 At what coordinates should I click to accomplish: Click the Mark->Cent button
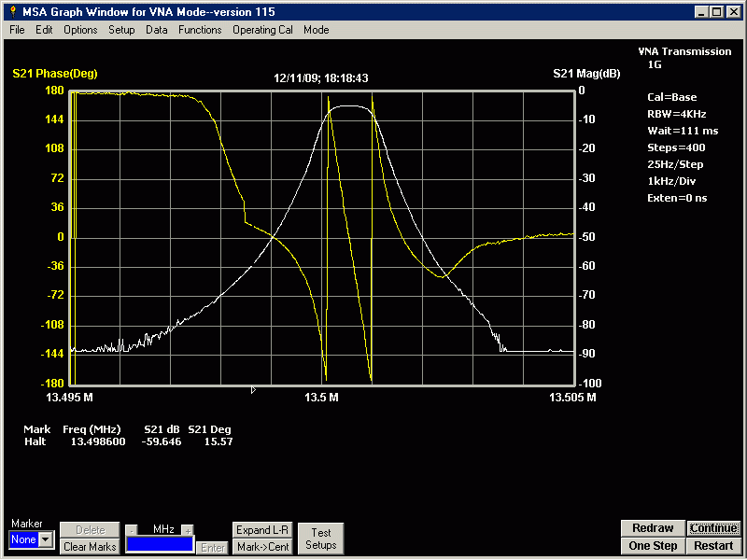[x=262, y=547]
